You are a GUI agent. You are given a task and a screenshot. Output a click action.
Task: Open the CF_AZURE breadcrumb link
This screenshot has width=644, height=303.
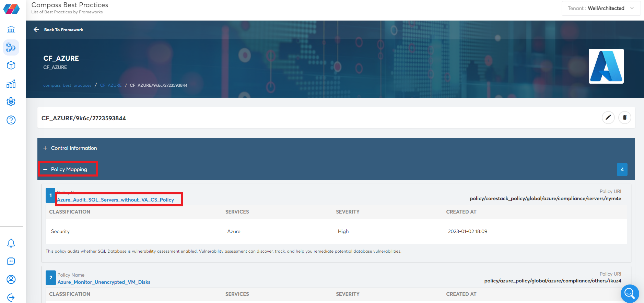pyautogui.click(x=111, y=85)
